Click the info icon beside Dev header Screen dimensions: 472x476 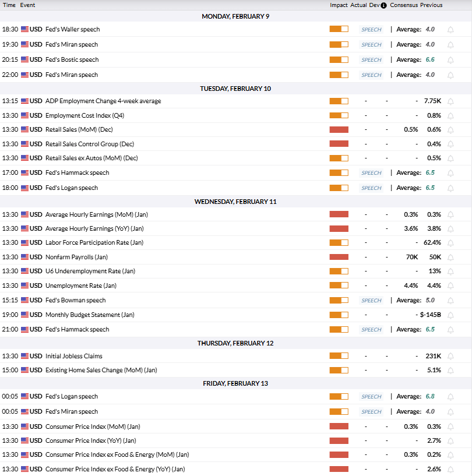pos(383,5)
